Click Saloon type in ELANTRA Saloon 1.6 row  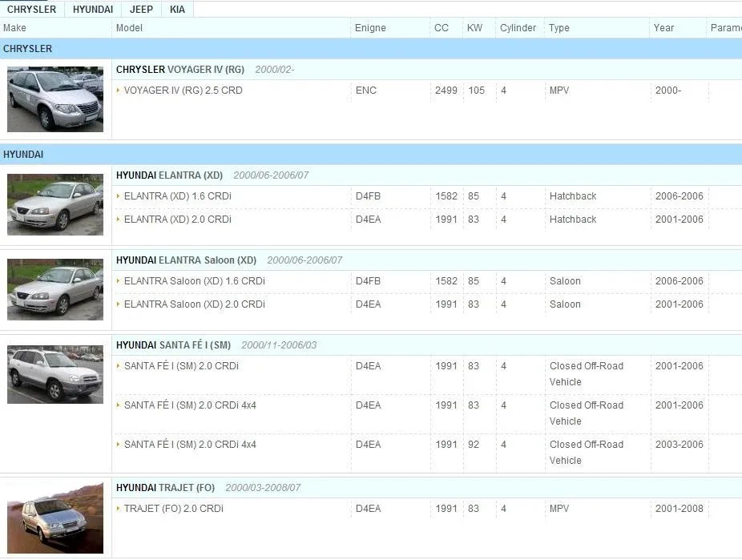pyautogui.click(x=565, y=281)
